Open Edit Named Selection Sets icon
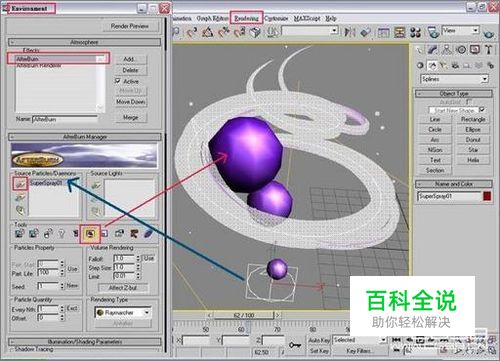This screenshot has width=500, height=361. click(x=272, y=32)
